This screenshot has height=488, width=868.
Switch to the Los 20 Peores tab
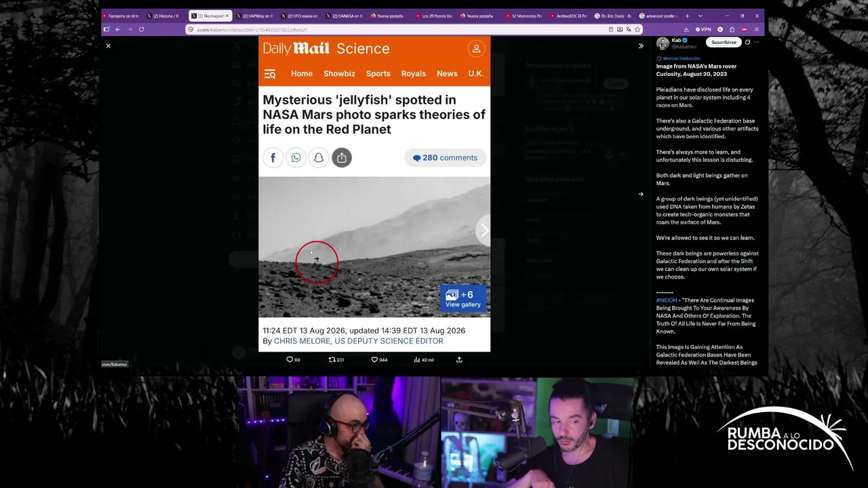433,16
